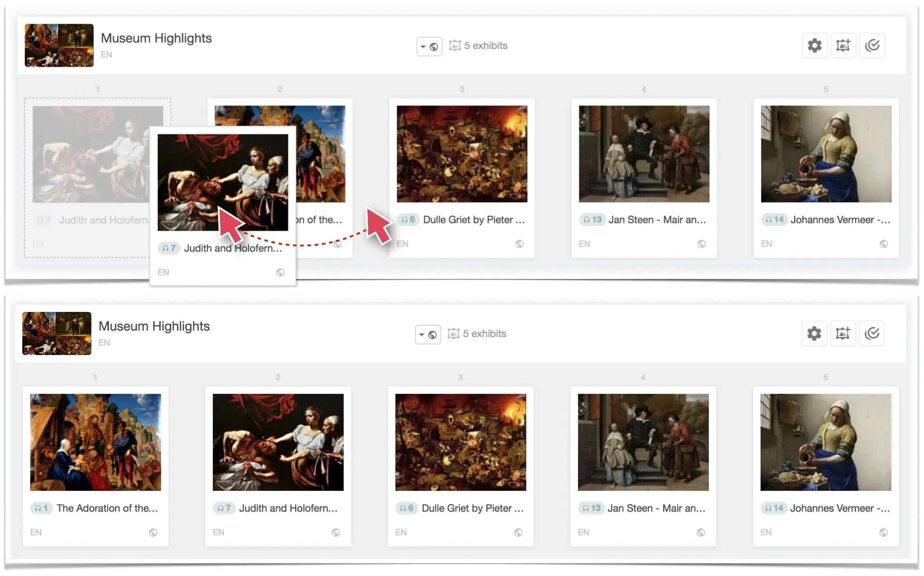
Task: Click the exhibits count icon in upper panel
Action: tap(455, 45)
